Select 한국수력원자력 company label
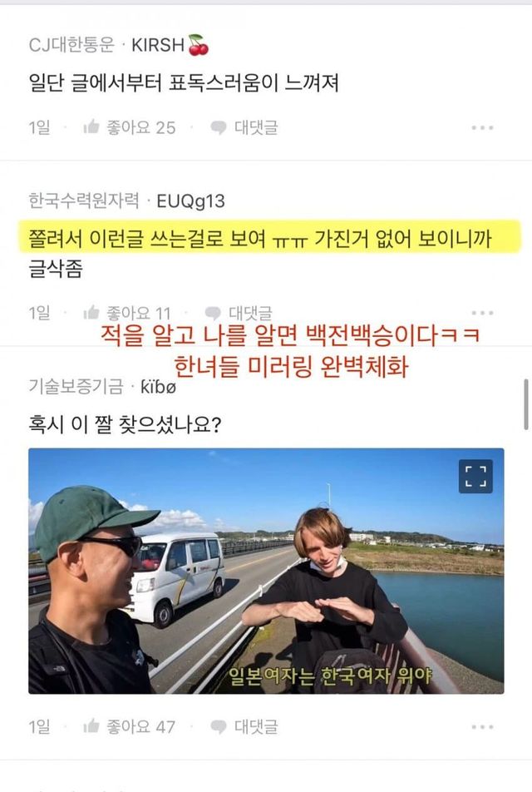The height and width of the screenshot is (792, 532). point(84,200)
